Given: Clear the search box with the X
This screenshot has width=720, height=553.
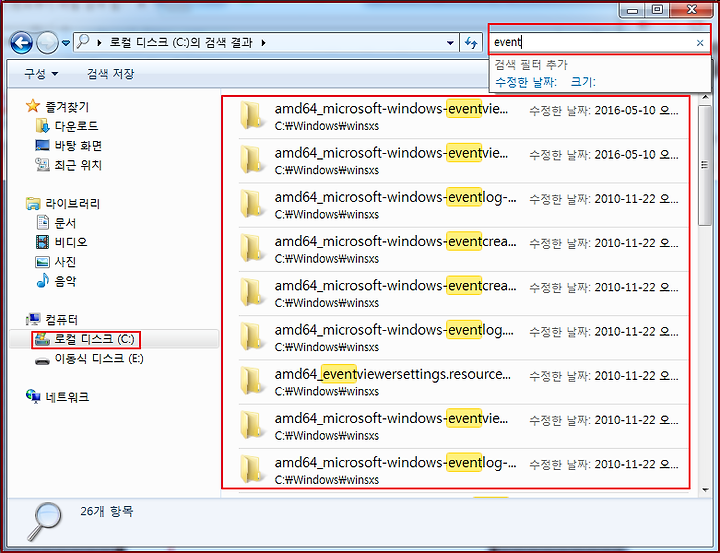Looking at the screenshot, I should (x=700, y=43).
